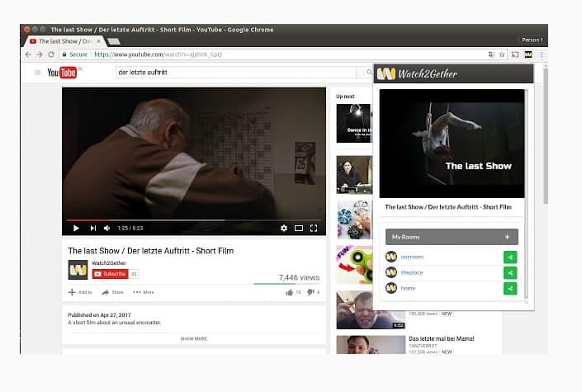
Task: Open the Dance up next thumbnail
Action: (354, 123)
